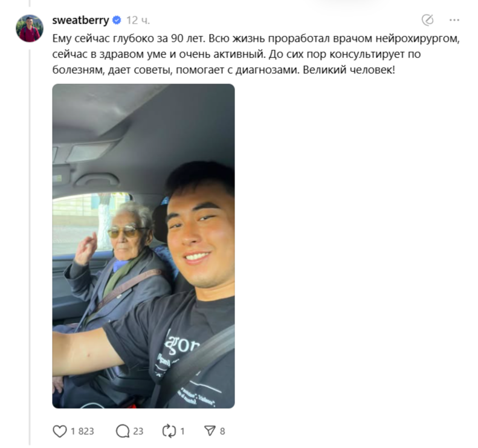
Task: Click the post line starting "Ему сейчас глубоко"
Action: 256,39
